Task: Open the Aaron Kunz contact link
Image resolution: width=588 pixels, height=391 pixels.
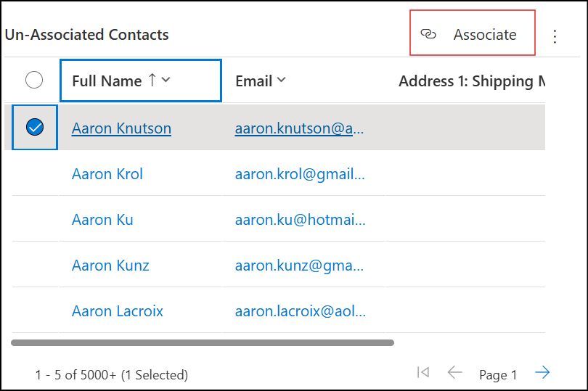Action: [x=110, y=266]
